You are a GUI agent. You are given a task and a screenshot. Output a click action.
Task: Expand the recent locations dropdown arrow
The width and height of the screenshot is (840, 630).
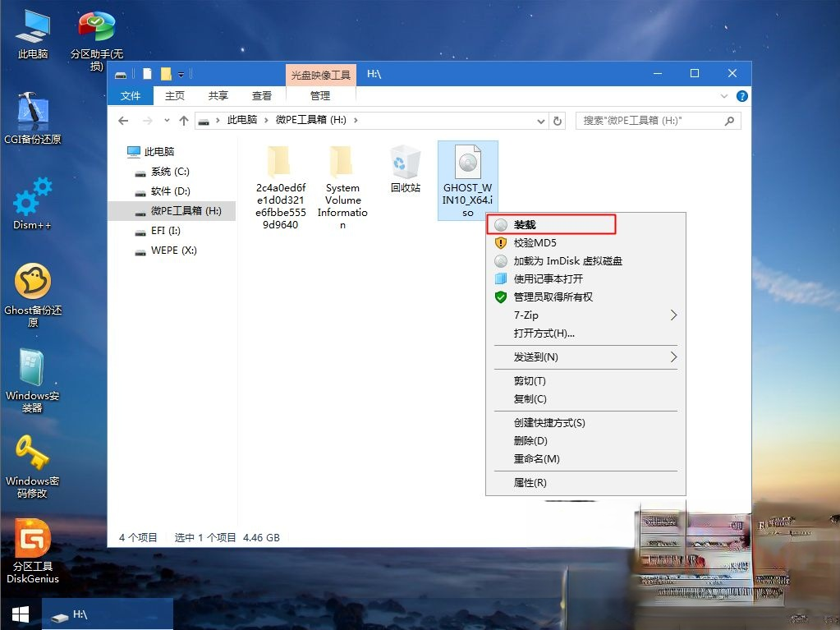coord(167,121)
